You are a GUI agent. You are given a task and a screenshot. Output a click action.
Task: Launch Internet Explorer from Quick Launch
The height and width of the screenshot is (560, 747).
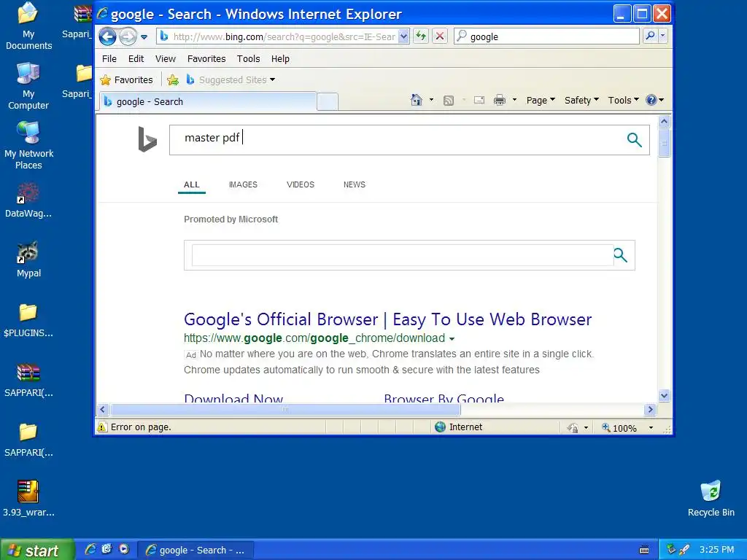pyautogui.click(x=90, y=549)
